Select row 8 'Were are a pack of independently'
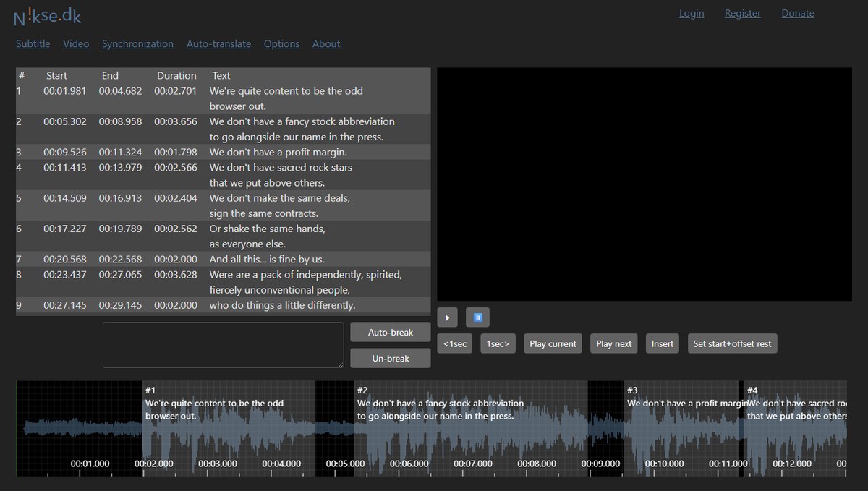The width and height of the screenshot is (868, 491). (223, 282)
